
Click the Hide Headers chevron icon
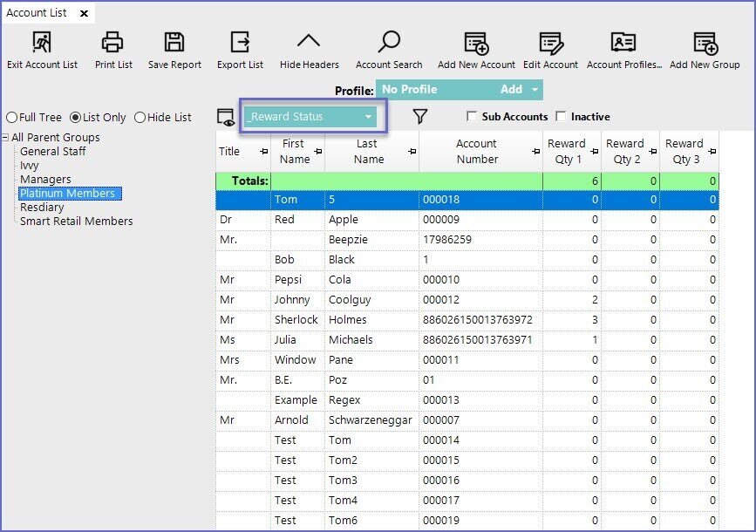pos(309,43)
